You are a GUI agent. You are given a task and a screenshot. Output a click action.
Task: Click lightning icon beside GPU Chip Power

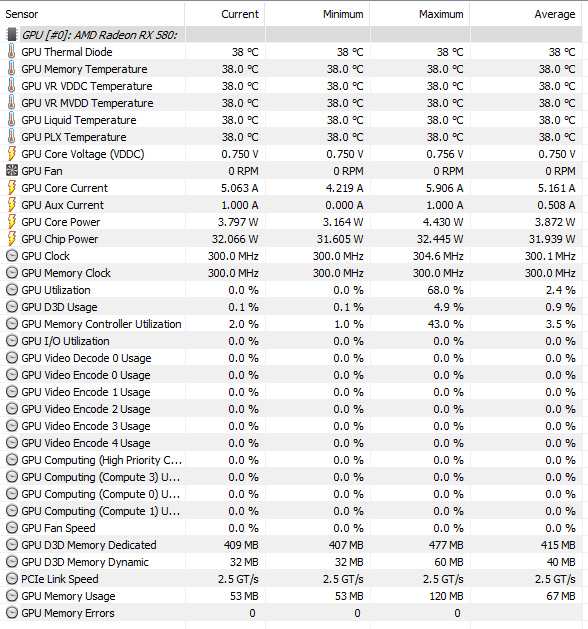pos(12,239)
